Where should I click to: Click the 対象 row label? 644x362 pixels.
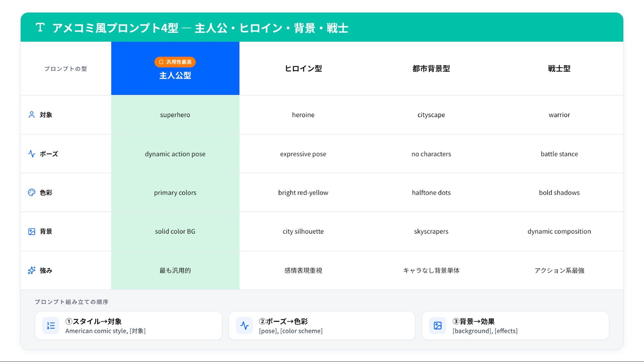[x=46, y=115]
